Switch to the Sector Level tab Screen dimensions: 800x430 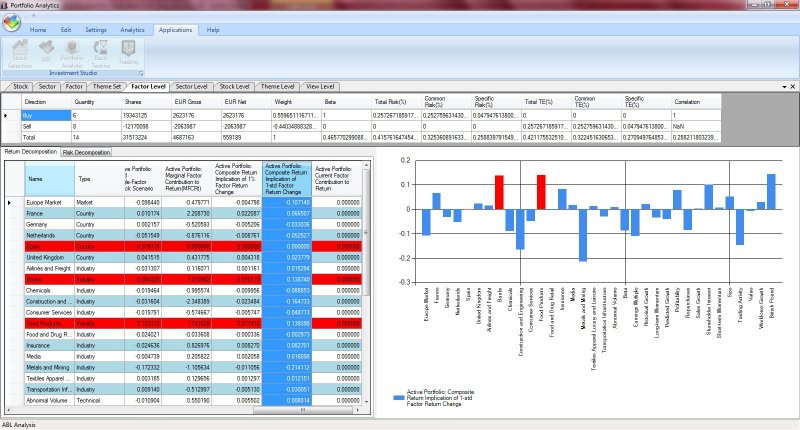click(x=191, y=87)
